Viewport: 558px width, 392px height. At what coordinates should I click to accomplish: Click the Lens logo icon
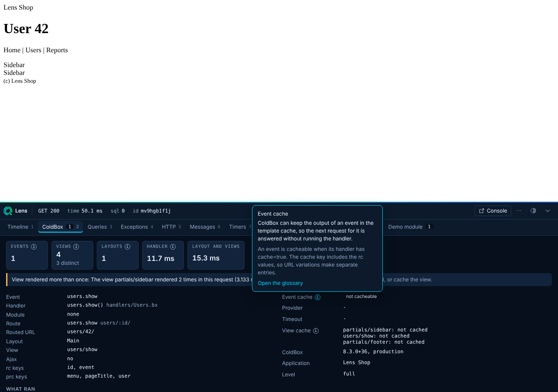8,211
